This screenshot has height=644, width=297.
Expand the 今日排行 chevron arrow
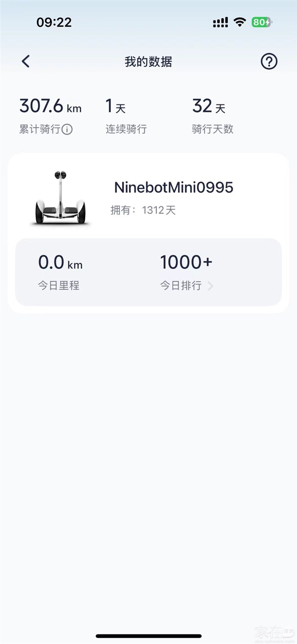pyautogui.click(x=210, y=286)
